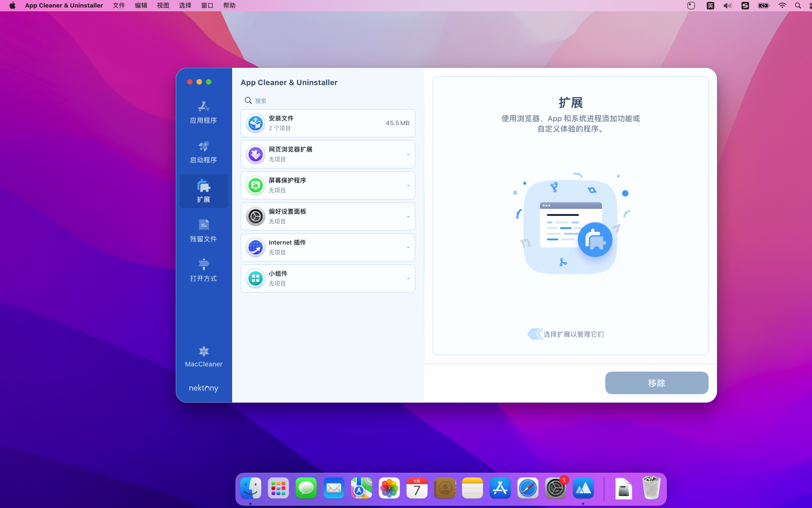Click the nektony logo
The image size is (812, 508).
click(x=203, y=388)
